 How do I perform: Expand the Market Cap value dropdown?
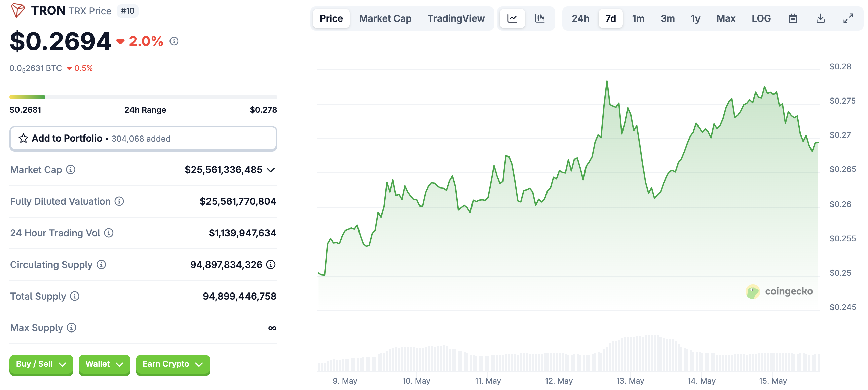click(x=272, y=170)
